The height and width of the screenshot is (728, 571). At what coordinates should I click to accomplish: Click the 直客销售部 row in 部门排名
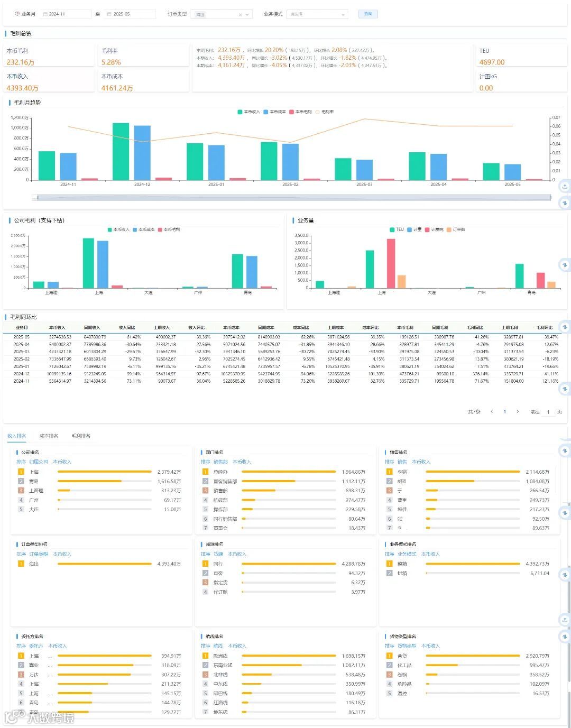point(284,482)
